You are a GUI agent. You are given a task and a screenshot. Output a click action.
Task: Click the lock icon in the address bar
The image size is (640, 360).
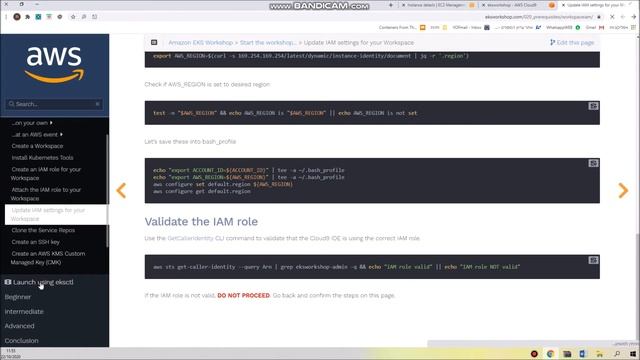coord(599,17)
